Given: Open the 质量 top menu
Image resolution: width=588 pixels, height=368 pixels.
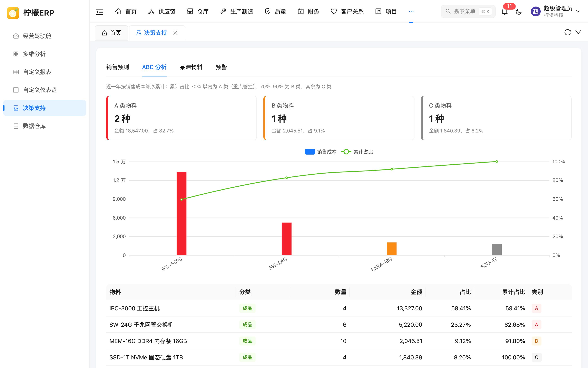Looking at the screenshot, I should (276, 11).
